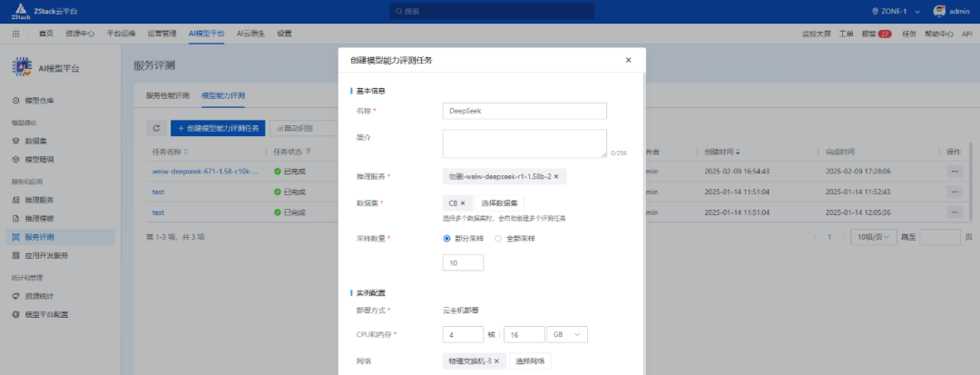Click the 数据集 sidebar icon
The height and width of the screenshot is (375, 980).
click(16, 142)
